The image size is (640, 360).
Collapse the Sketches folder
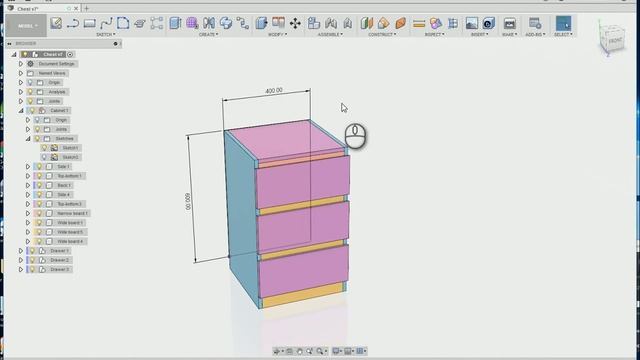[x=28, y=139]
